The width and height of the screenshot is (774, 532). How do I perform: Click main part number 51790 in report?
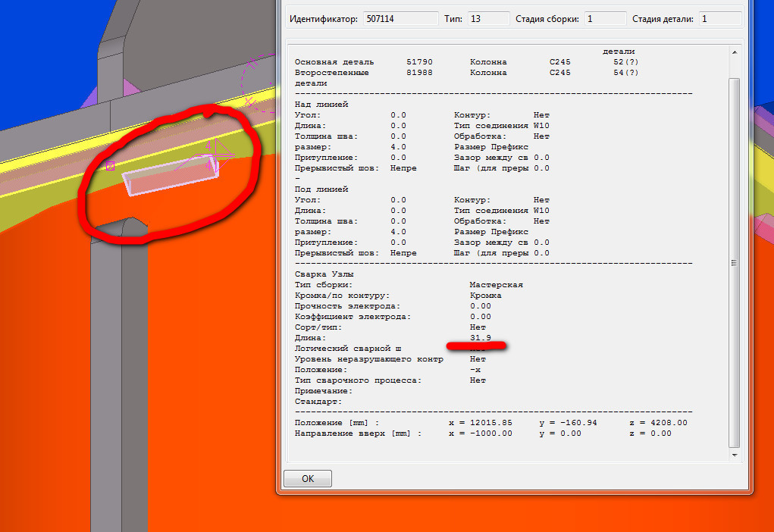tap(419, 62)
